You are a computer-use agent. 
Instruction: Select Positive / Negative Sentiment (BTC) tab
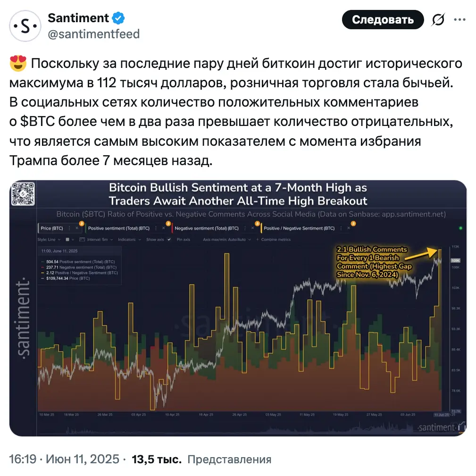pos(299,228)
